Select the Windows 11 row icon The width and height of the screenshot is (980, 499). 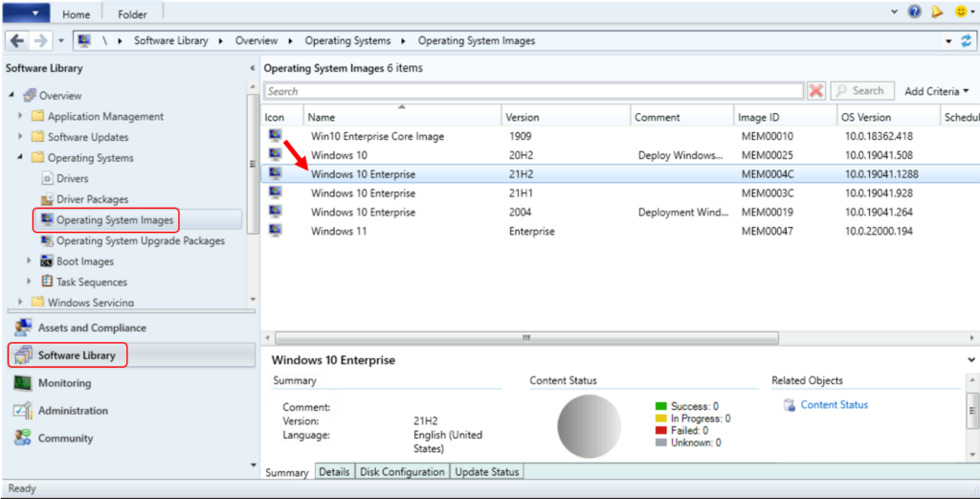pos(276,231)
